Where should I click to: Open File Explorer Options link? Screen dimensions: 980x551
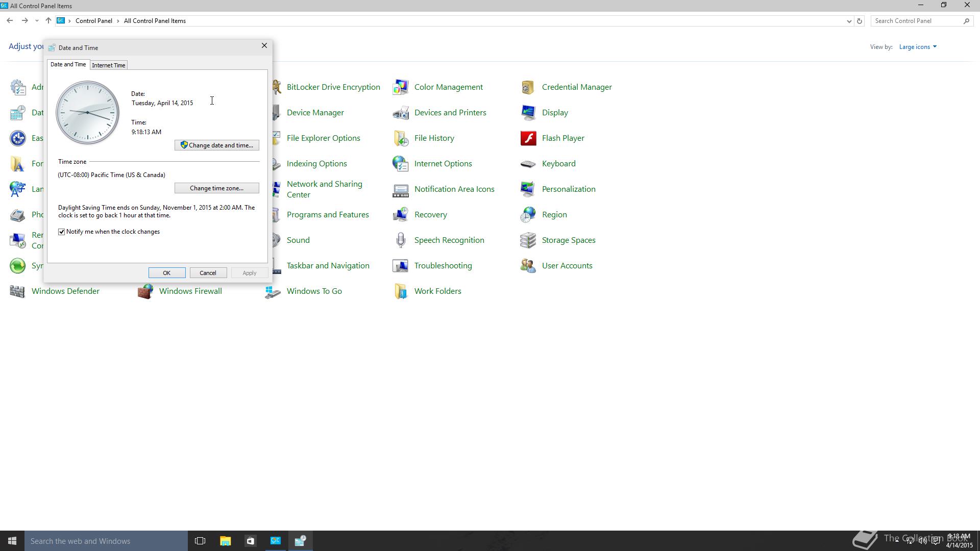click(x=324, y=138)
